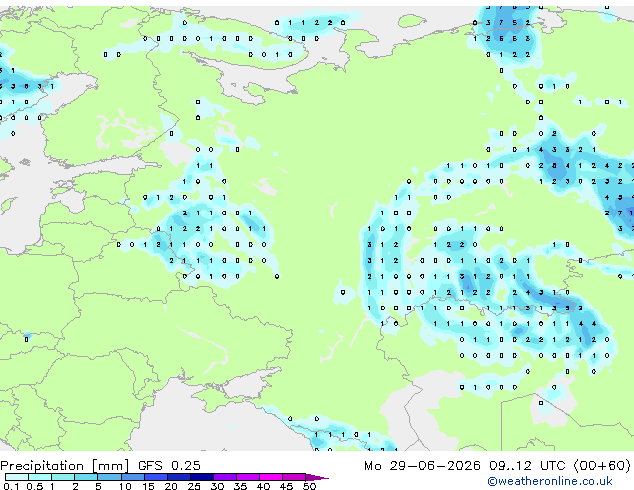Select the 20–25 mm legend swatch
This screenshot has height=490, width=634.
178,477
